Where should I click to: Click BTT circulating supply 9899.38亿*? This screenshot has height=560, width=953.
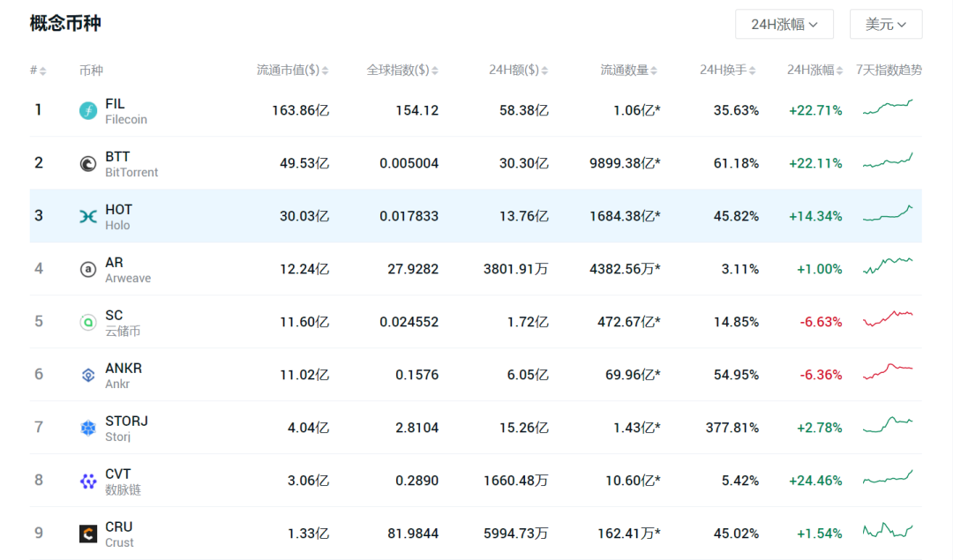(625, 163)
